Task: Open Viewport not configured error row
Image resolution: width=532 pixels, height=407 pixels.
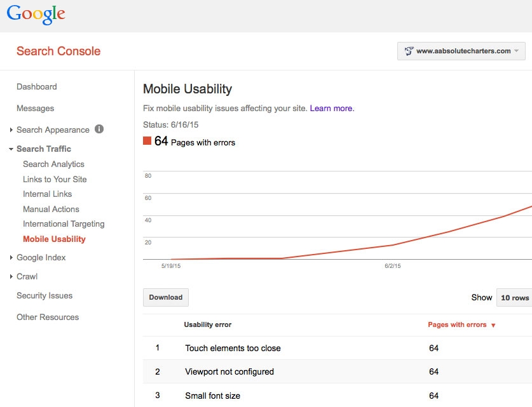Action: click(338, 371)
